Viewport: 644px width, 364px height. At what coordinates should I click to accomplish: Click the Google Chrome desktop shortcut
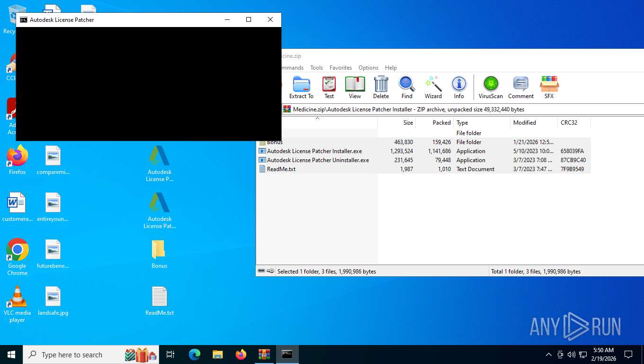(x=18, y=257)
